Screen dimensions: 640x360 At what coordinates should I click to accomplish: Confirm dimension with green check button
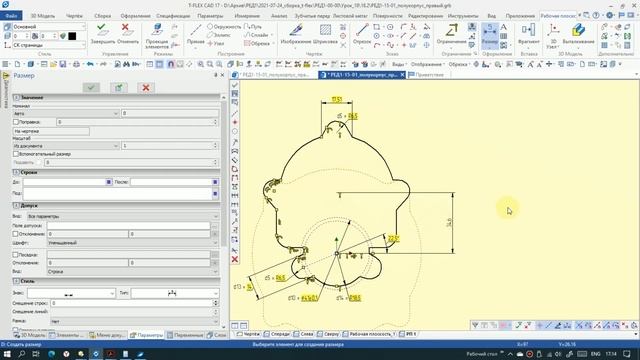(x=91, y=87)
